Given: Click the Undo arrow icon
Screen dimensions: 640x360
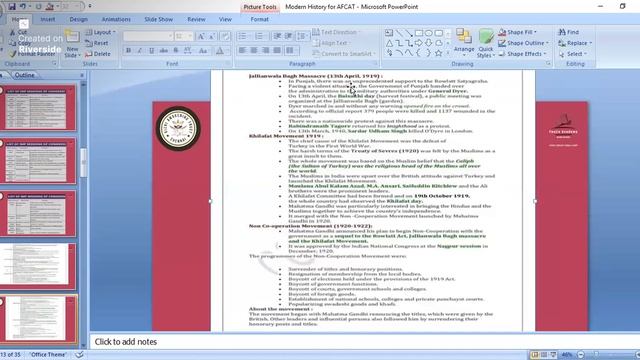Looking at the screenshot, I should [23, 7].
